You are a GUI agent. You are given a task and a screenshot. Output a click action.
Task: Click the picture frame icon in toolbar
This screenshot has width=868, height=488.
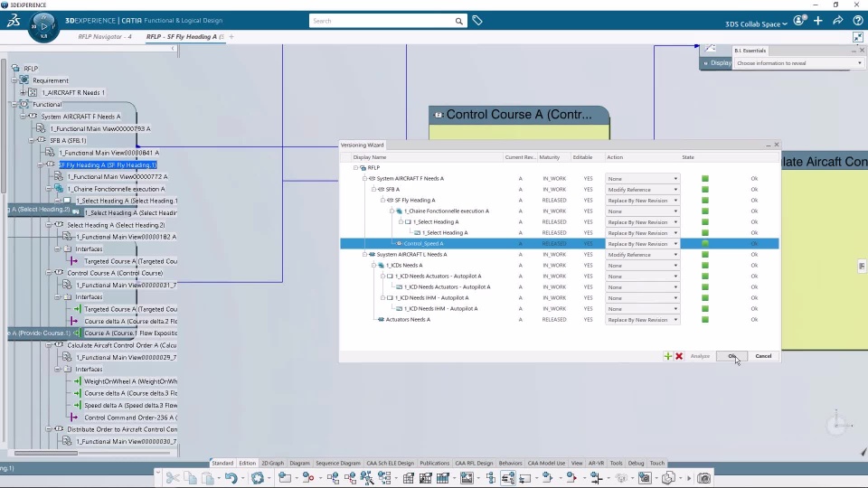pyautogui.click(x=467, y=477)
